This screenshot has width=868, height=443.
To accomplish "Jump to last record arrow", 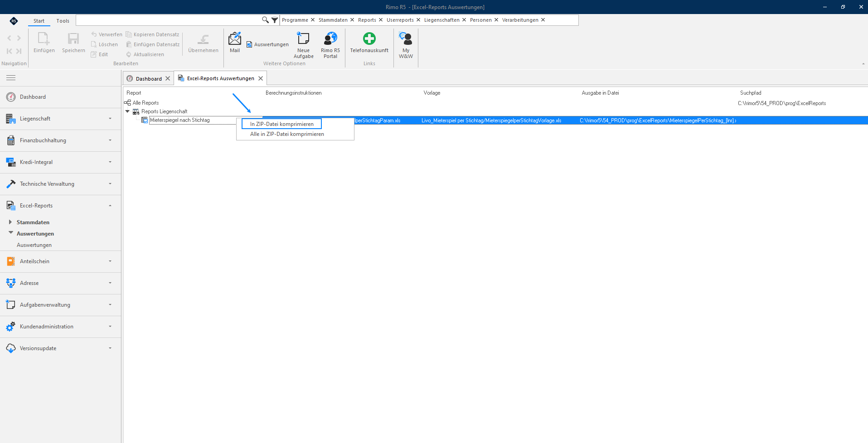I will coord(19,51).
